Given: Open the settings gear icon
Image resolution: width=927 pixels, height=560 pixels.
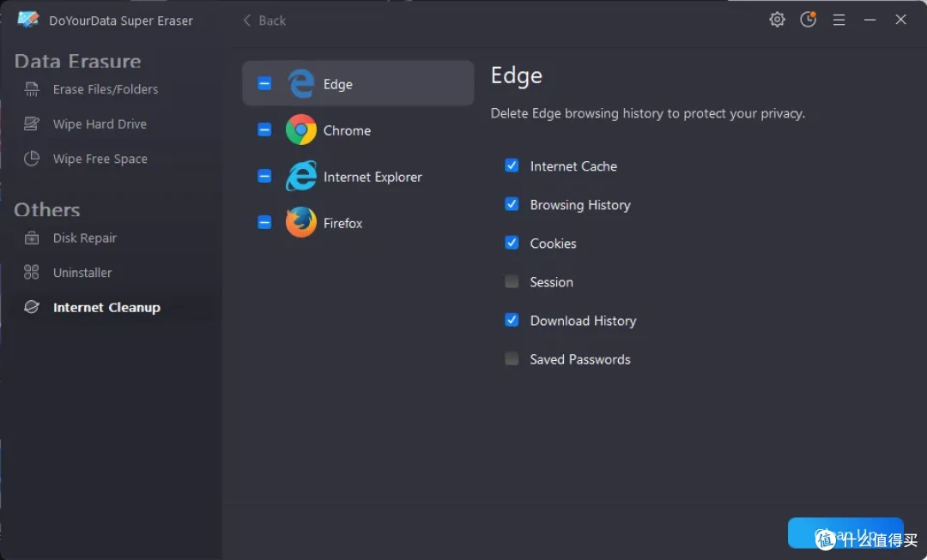Looking at the screenshot, I should point(777,20).
